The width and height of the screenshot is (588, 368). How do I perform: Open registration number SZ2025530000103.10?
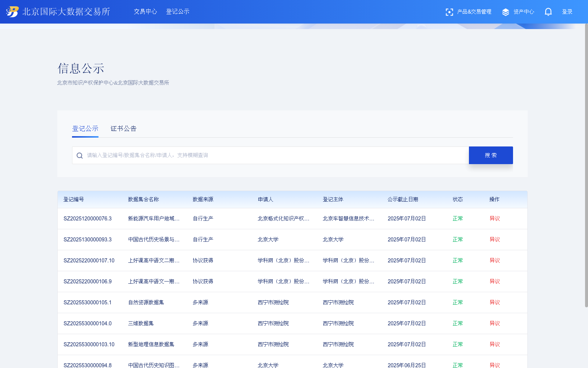[89, 344]
